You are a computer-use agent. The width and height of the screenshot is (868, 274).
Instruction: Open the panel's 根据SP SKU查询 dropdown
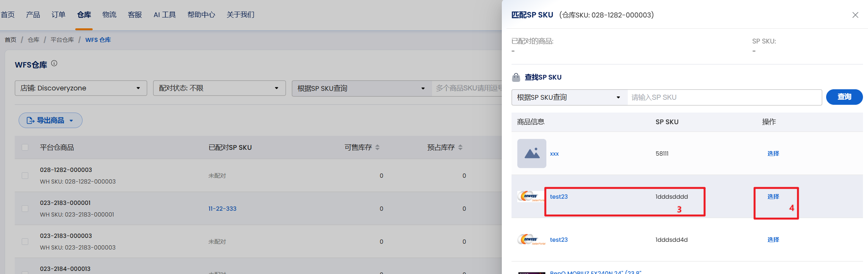(x=570, y=97)
